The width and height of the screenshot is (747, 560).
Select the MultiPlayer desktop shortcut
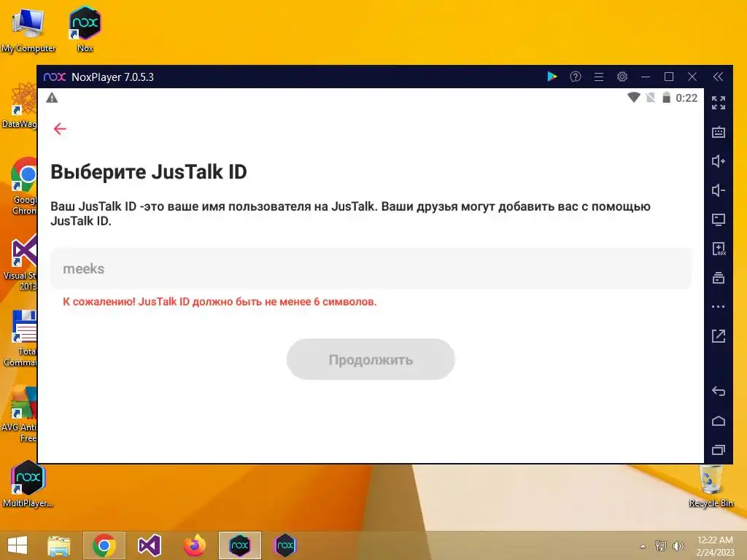pyautogui.click(x=28, y=484)
